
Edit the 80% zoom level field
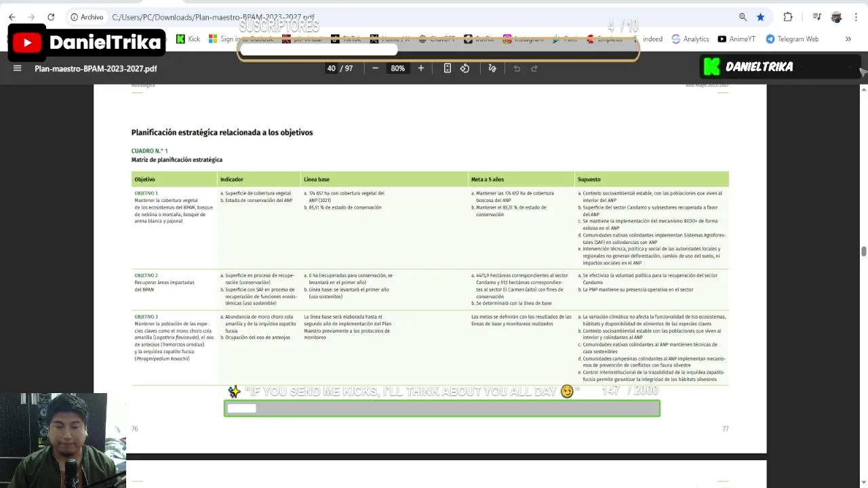(x=397, y=68)
